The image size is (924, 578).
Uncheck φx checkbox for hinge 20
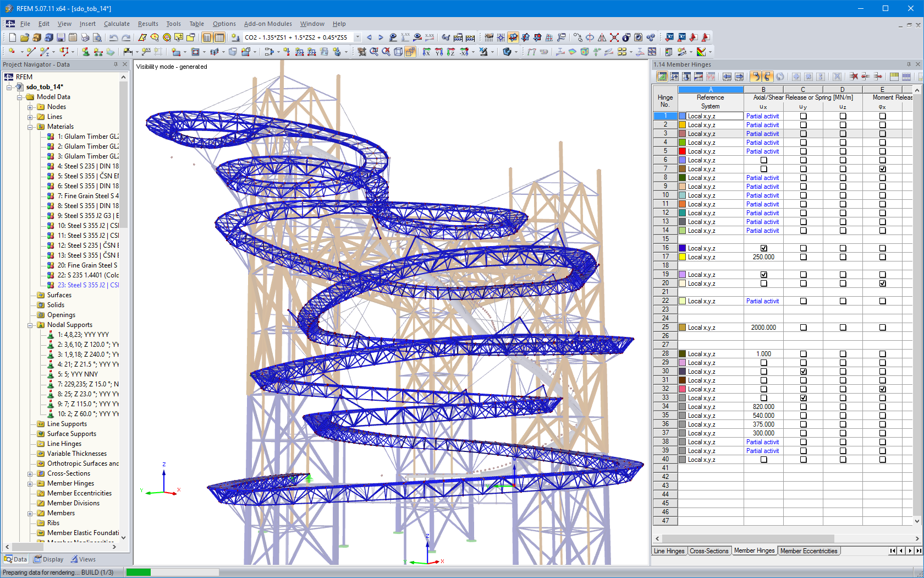click(882, 283)
